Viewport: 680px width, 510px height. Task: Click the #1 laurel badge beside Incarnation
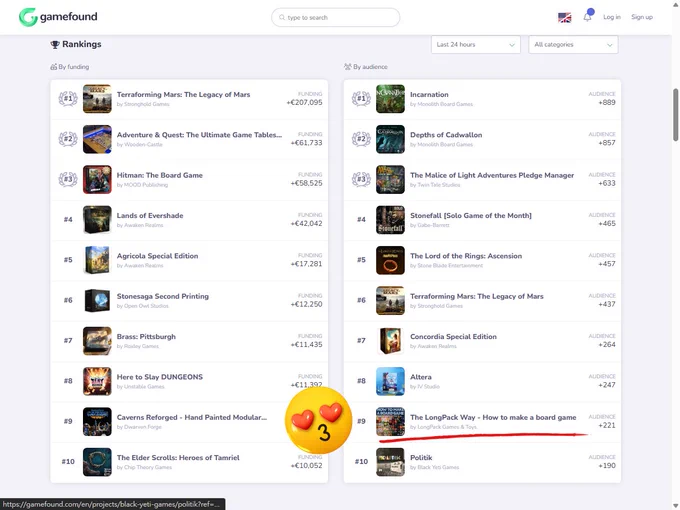361,98
